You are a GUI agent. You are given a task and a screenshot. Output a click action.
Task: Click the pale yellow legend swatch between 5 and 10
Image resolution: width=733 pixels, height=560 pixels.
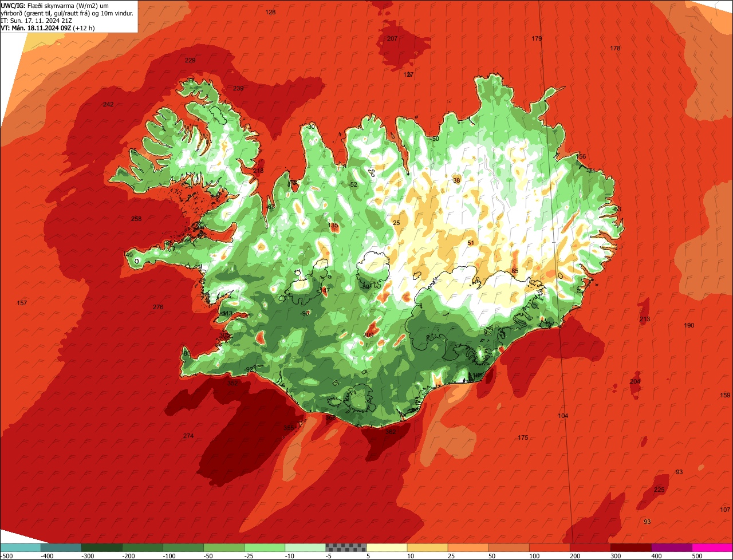tap(386, 547)
